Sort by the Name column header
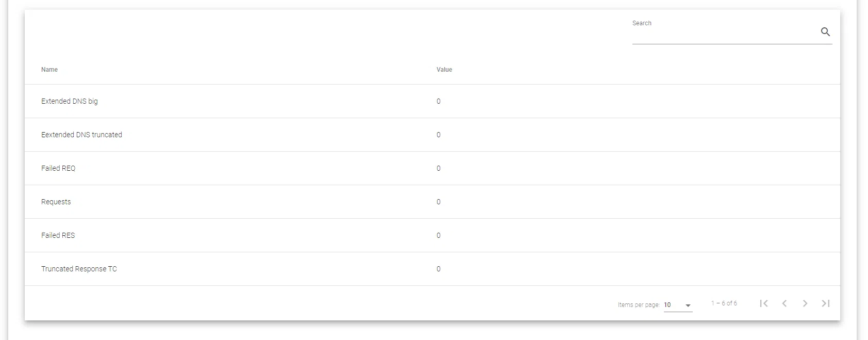Viewport: 868px width, 340px height. pyautogui.click(x=49, y=70)
